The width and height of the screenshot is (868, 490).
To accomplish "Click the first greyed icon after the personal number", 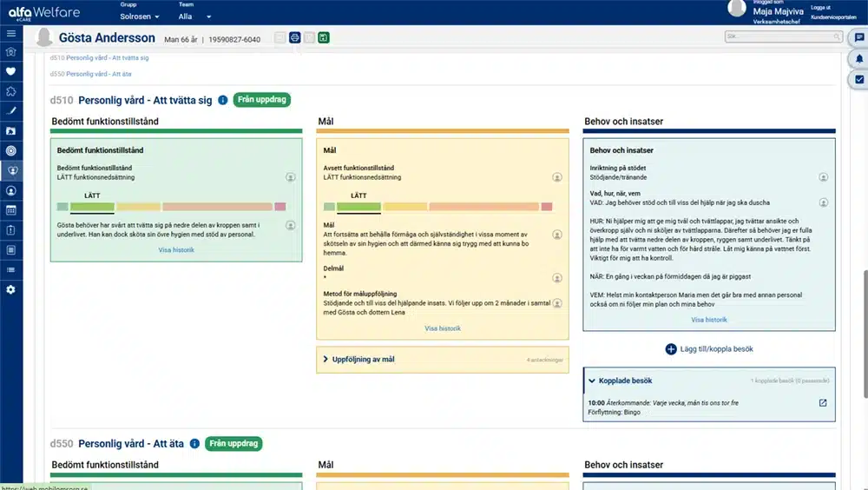I will coord(280,37).
